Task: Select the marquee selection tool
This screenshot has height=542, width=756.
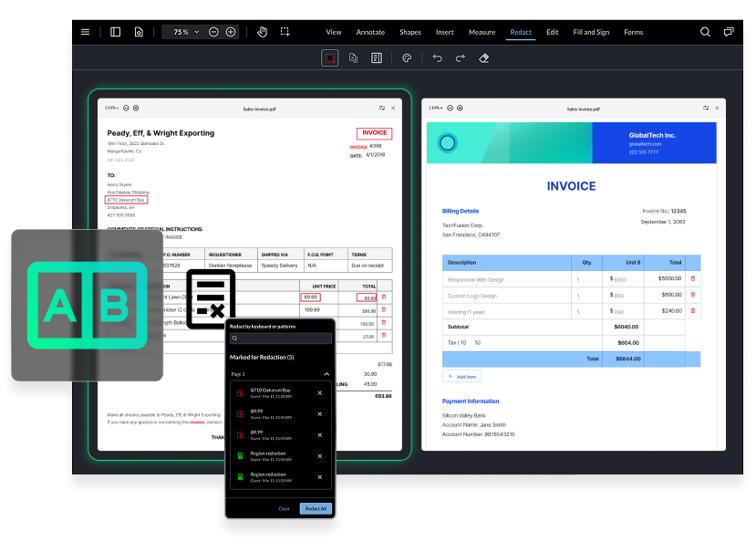Action: tap(285, 32)
